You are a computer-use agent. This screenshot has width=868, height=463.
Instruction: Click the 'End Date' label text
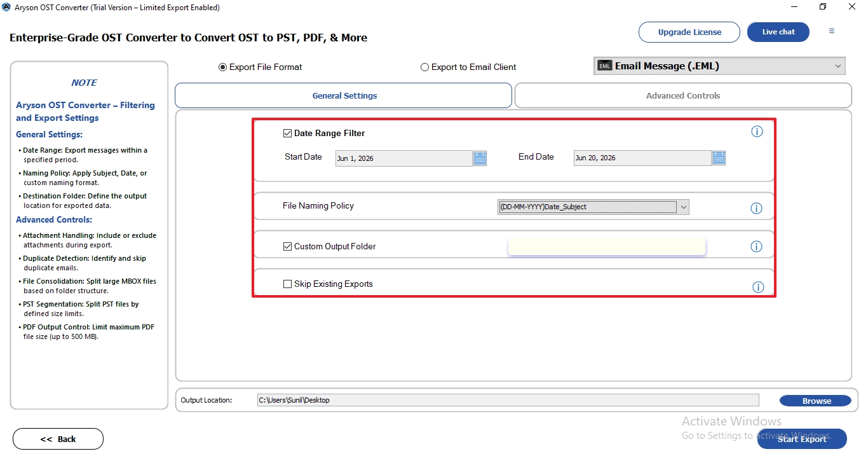(x=536, y=156)
